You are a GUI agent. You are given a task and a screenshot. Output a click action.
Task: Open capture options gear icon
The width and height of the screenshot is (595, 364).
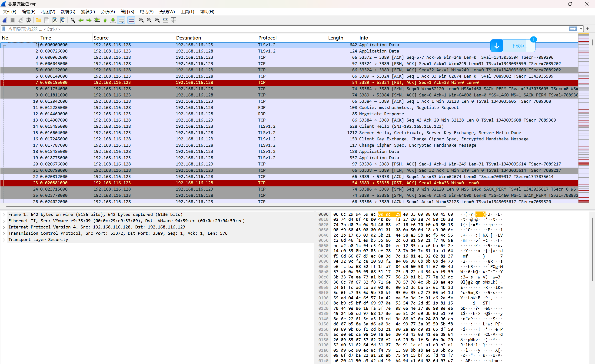pos(29,20)
